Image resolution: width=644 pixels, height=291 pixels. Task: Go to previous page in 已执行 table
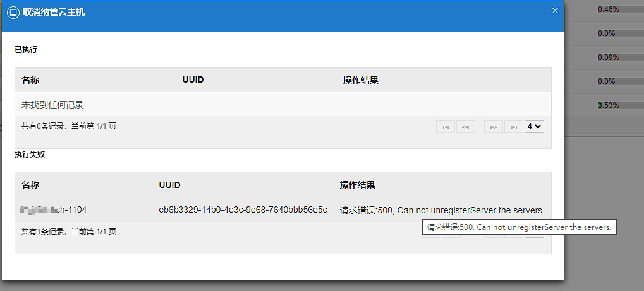[465, 127]
